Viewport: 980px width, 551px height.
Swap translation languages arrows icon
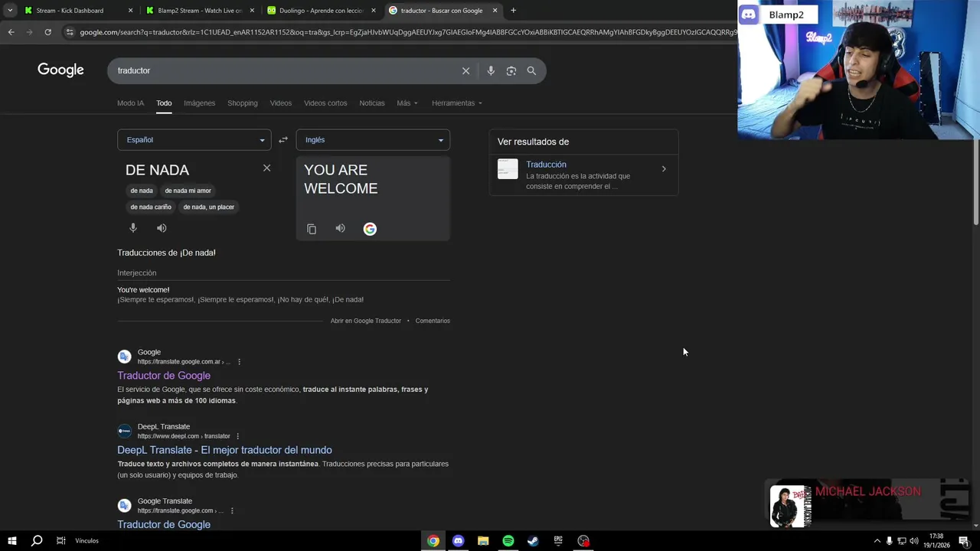point(283,139)
